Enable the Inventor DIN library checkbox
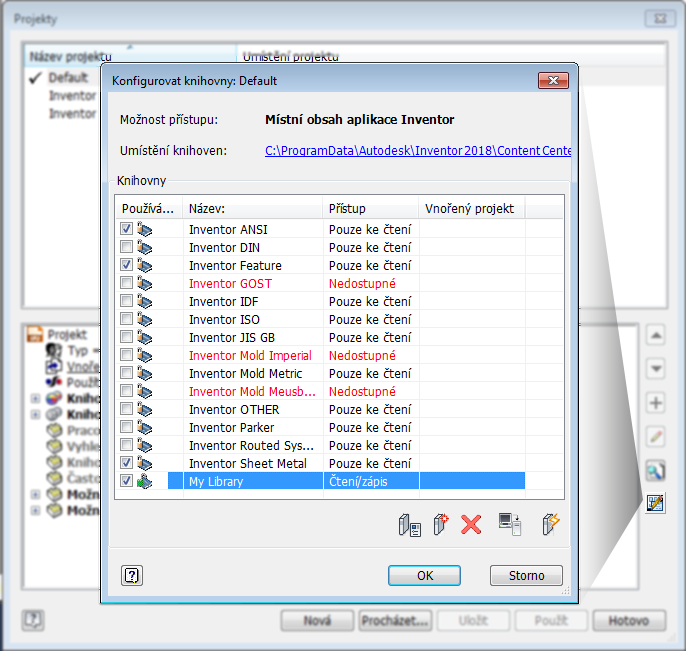Image resolution: width=686 pixels, height=651 pixels. [x=126, y=247]
